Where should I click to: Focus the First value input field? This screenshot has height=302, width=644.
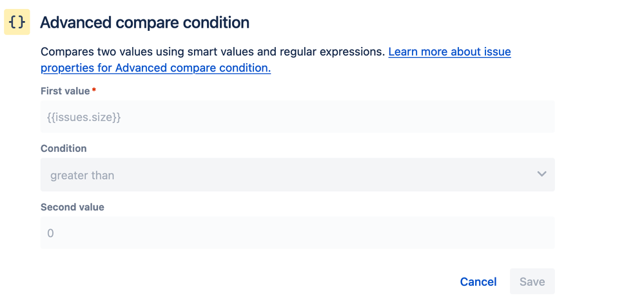click(x=297, y=117)
